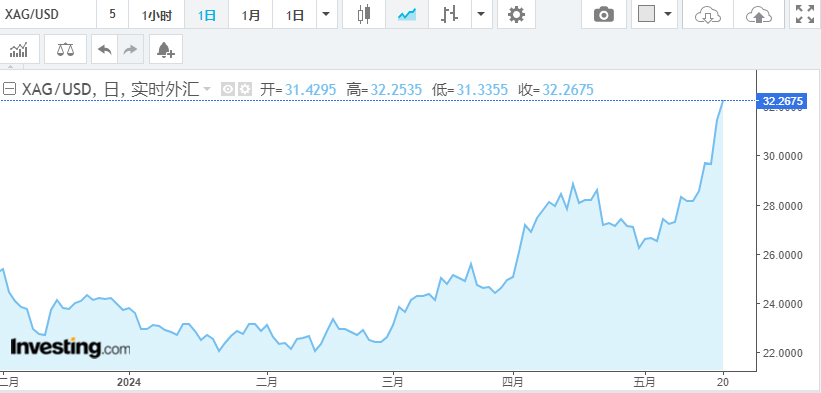
Task: Undo the last chart action
Action: point(105,49)
